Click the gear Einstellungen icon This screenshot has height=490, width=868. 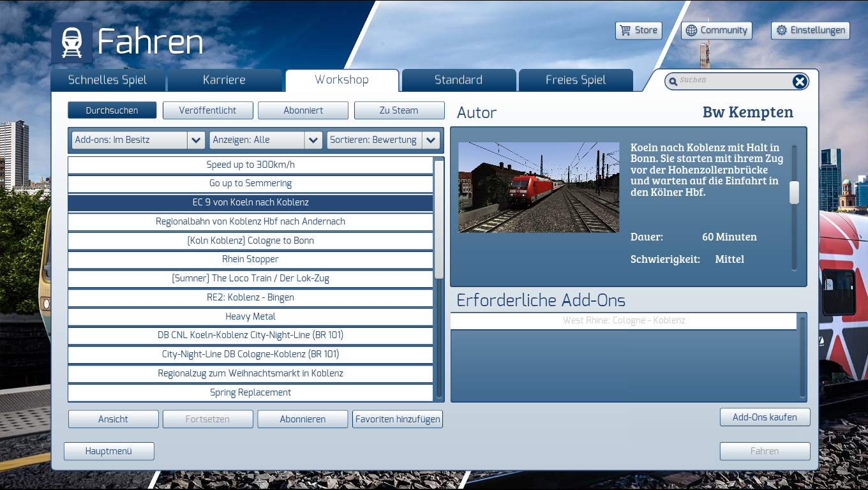click(781, 31)
